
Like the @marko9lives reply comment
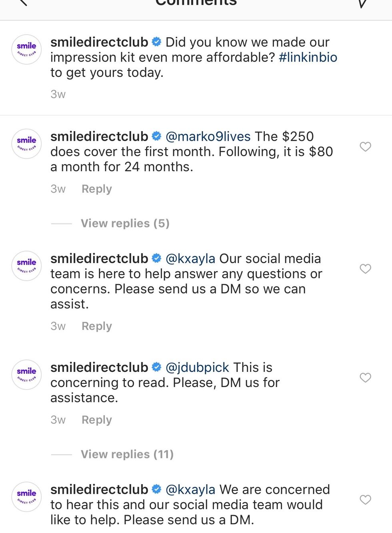(x=365, y=147)
